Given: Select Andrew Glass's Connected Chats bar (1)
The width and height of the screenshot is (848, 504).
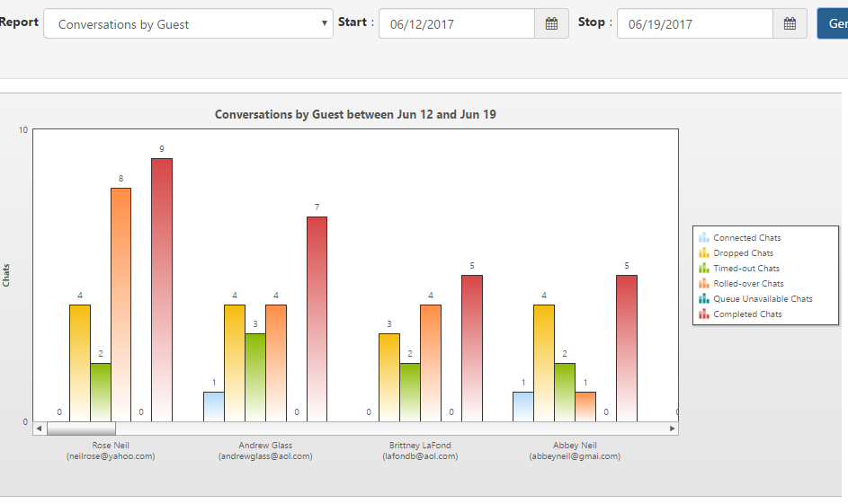Looking at the screenshot, I should coord(214,407).
